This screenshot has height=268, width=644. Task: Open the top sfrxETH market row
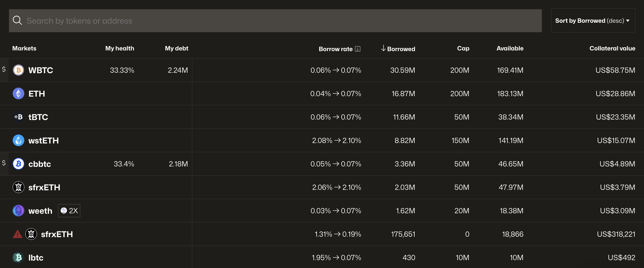(x=44, y=187)
